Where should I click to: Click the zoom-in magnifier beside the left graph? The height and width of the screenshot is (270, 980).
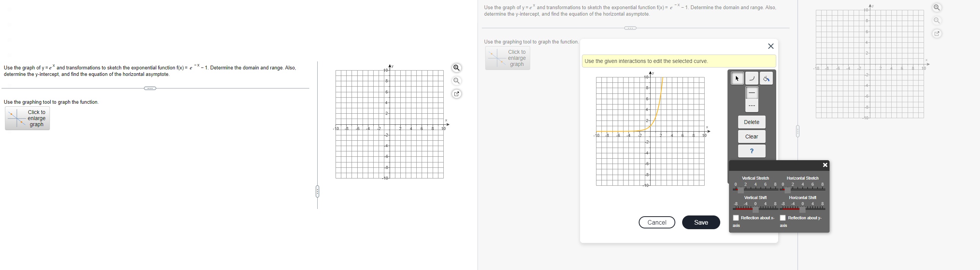click(x=456, y=67)
